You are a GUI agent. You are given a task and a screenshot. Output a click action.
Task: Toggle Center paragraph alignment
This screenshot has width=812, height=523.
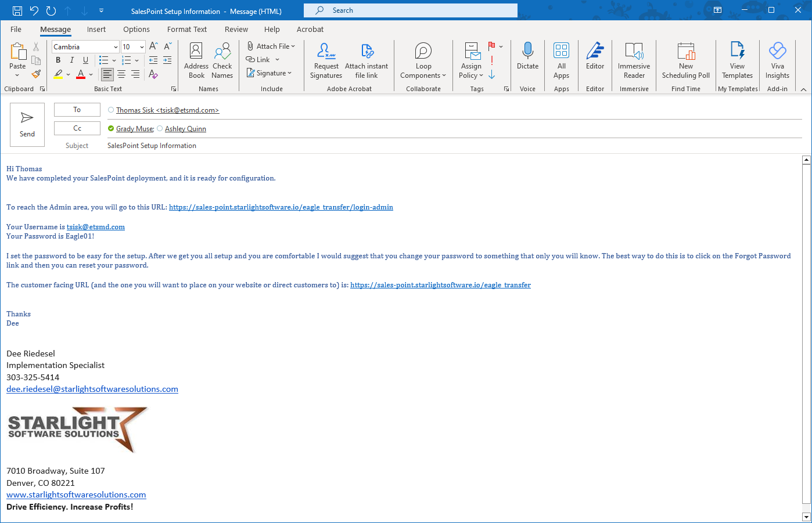121,74
